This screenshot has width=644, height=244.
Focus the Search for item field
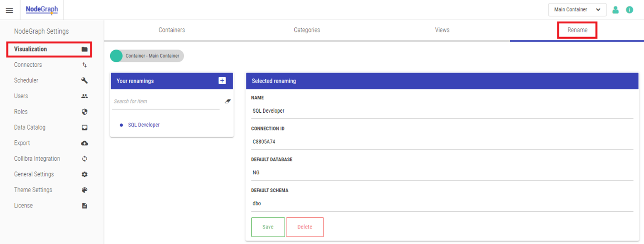pos(166,101)
